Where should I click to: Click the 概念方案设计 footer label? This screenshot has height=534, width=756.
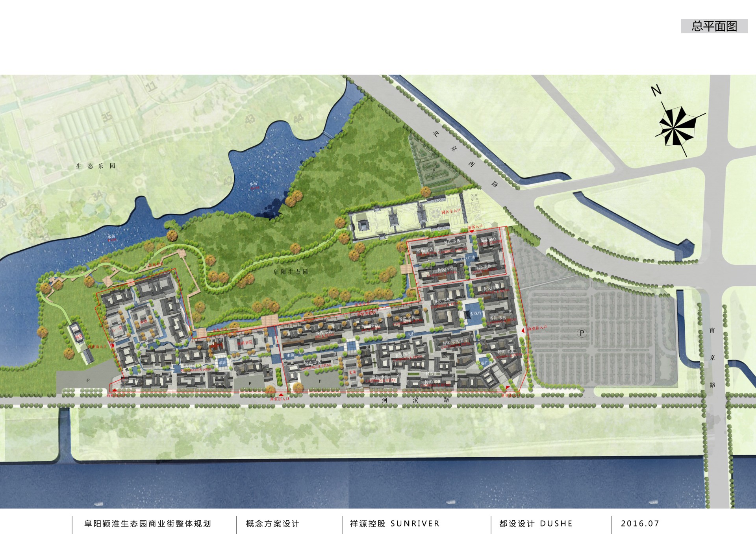(x=272, y=524)
